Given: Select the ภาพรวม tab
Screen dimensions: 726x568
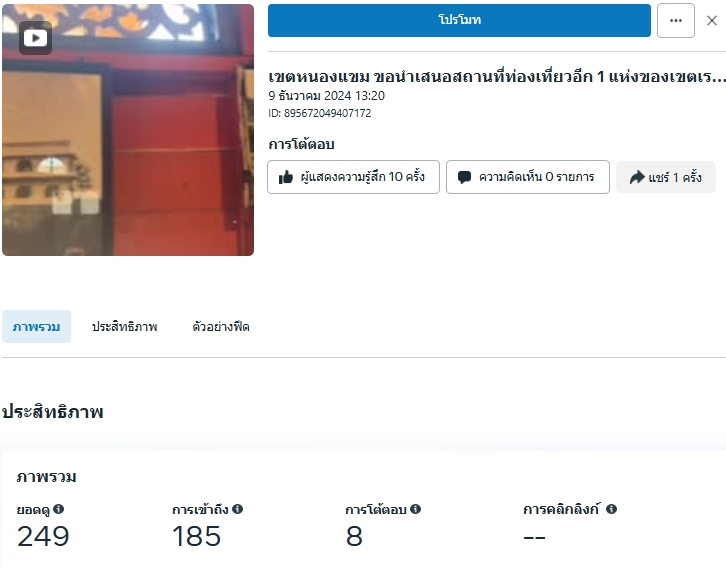Looking at the screenshot, I should (37, 327).
